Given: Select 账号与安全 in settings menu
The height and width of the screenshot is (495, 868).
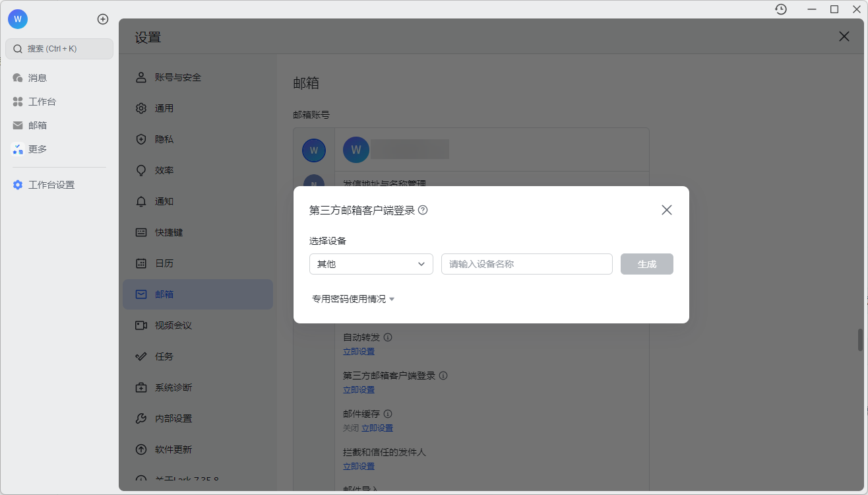Looking at the screenshot, I should click(x=177, y=77).
